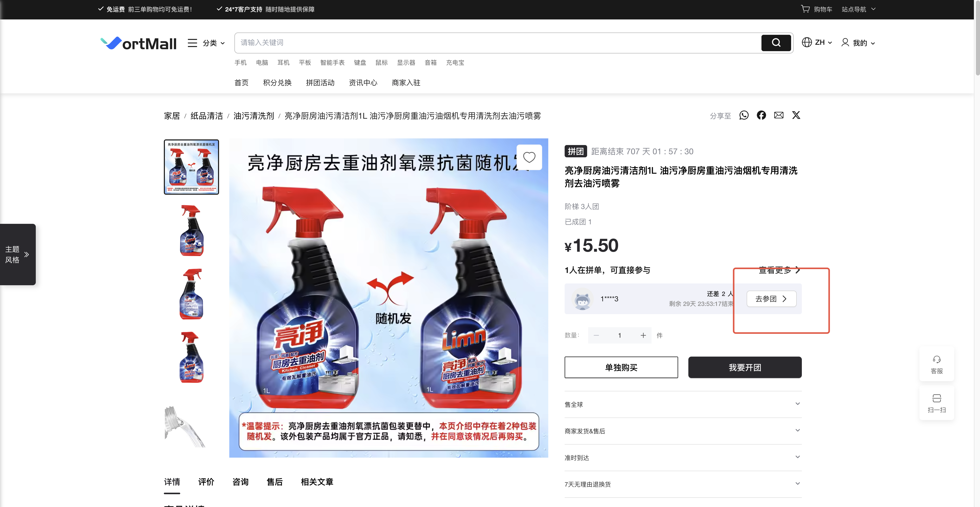Image resolution: width=980 pixels, height=507 pixels.
Task: Share product via WhatsApp icon
Action: point(744,115)
